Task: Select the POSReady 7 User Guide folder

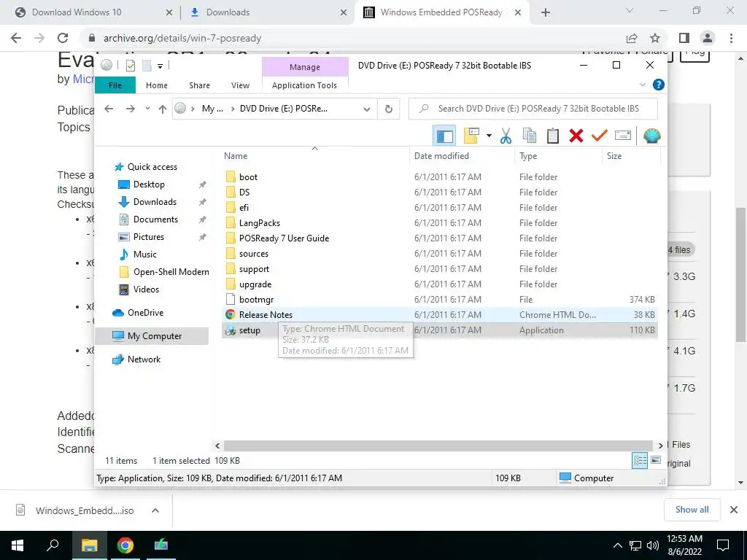Action: pos(284,238)
